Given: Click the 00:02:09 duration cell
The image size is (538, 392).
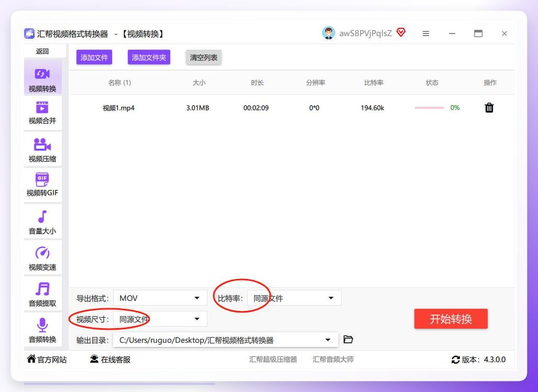Looking at the screenshot, I should [x=256, y=108].
